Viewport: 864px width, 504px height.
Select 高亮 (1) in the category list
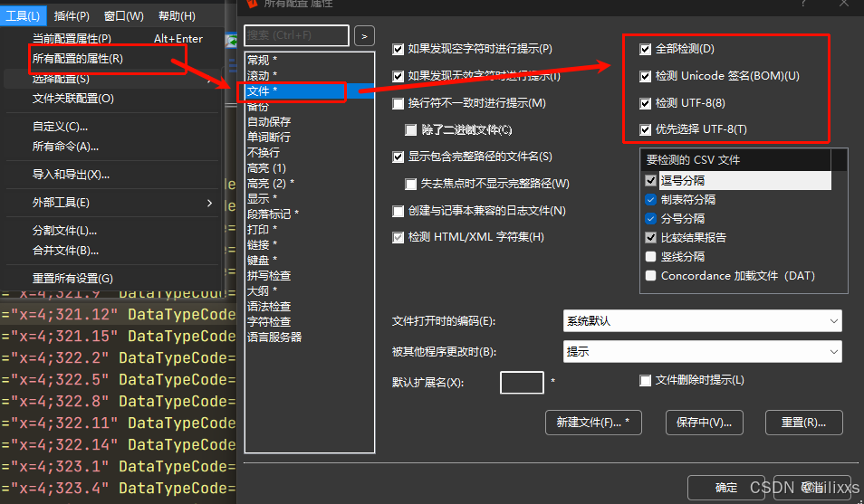tap(310, 168)
